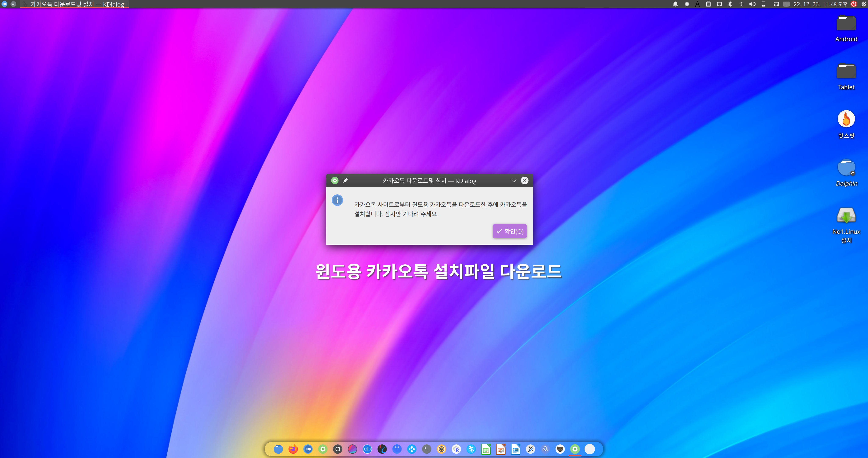Viewport: 868px width, 458px height.
Task: Launch the No1.Linux 설치 installer icon
Action: [x=846, y=225]
